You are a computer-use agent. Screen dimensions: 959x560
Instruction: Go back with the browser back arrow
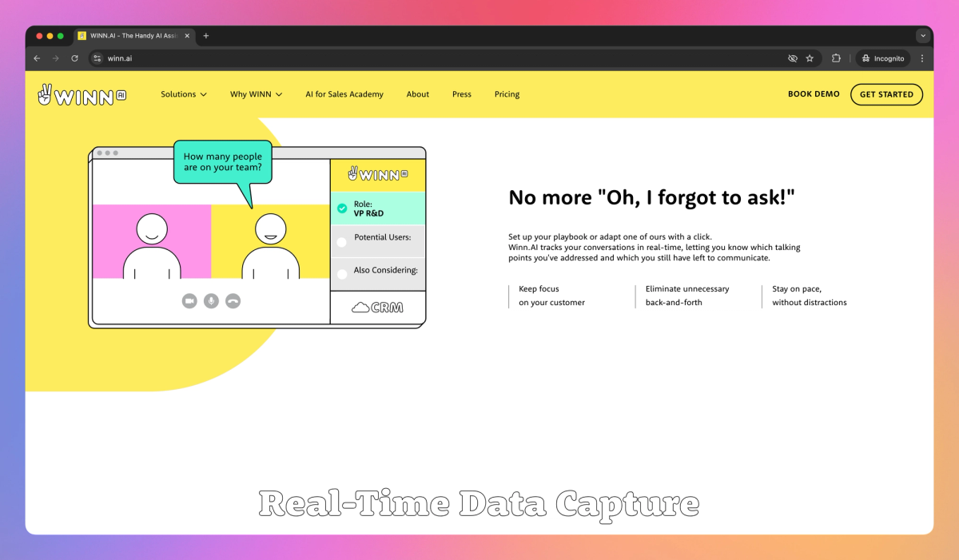pyautogui.click(x=37, y=58)
